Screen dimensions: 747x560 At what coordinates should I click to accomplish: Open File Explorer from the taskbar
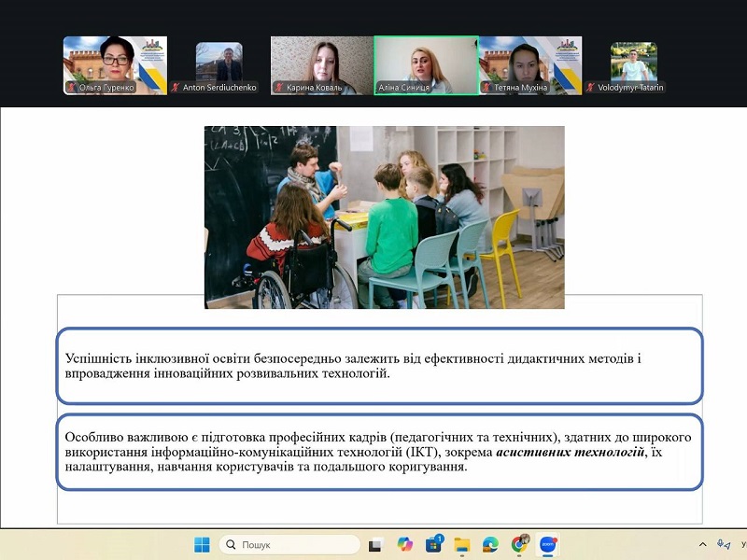point(461,544)
